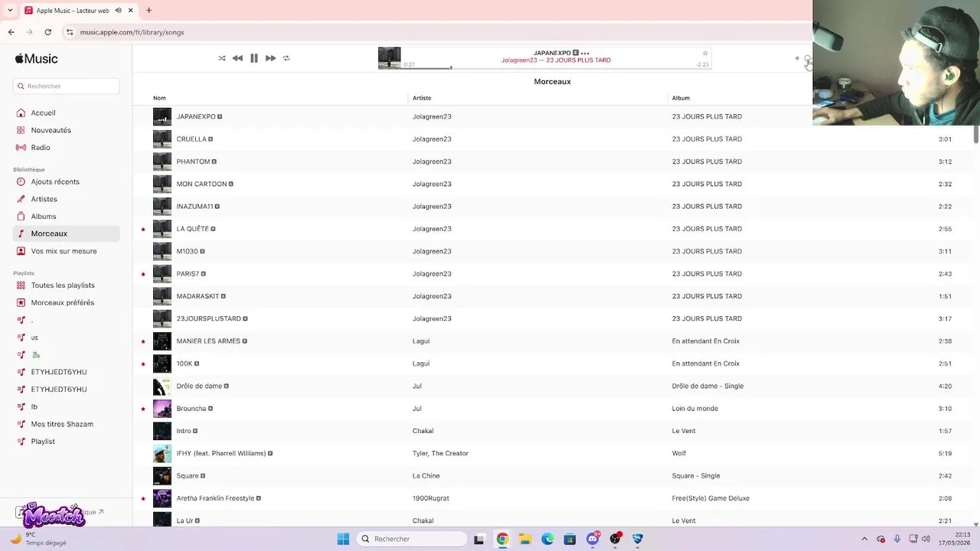The width and height of the screenshot is (980, 551).
Task: Click taskbar Rechercher search box
Action: pyautogui.click(x=412, y=539)
